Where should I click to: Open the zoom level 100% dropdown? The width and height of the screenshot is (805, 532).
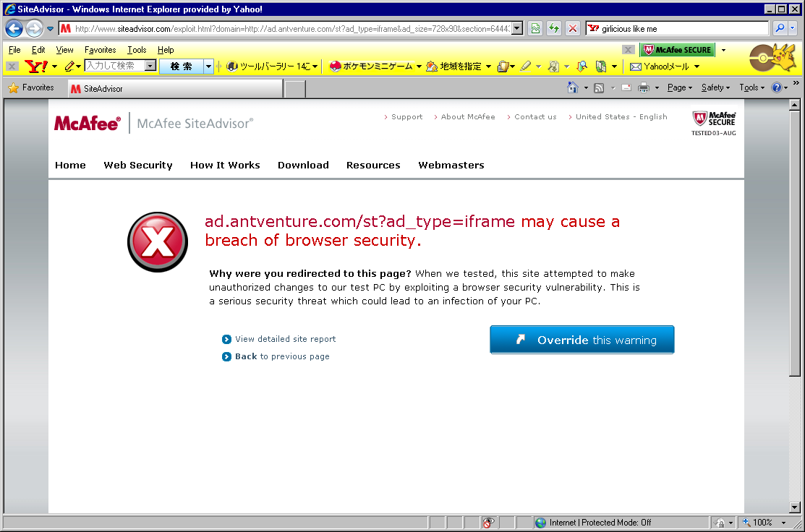pos(783,523)
